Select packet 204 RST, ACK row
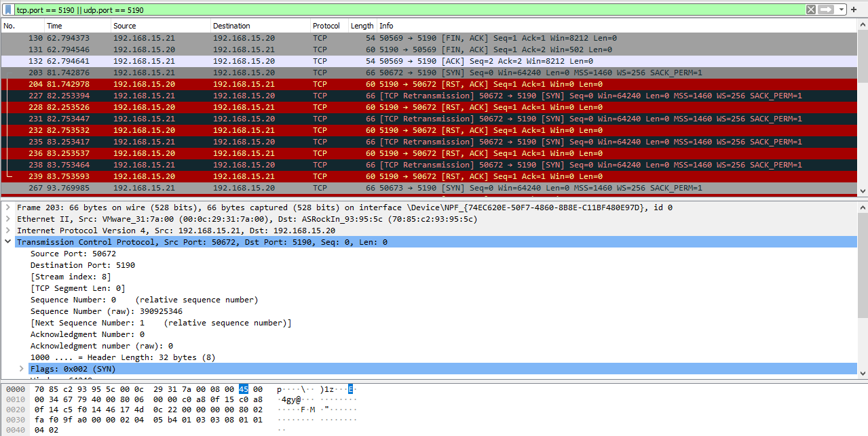 (x=407, y=84)
